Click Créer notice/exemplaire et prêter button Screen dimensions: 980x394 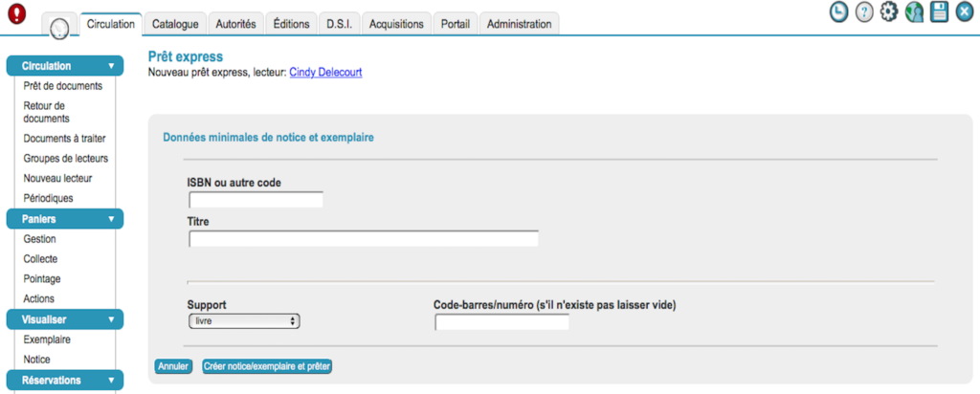(x=267, y=366)
